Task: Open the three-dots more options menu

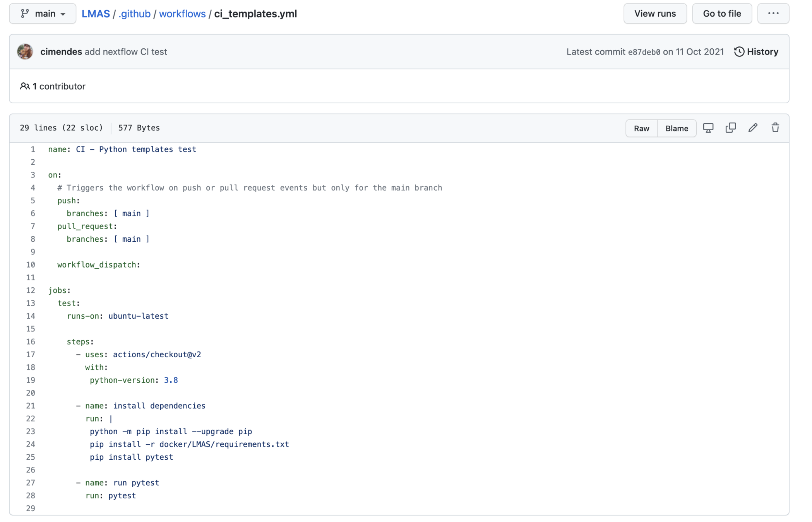Action: click(x=773, y=14)
